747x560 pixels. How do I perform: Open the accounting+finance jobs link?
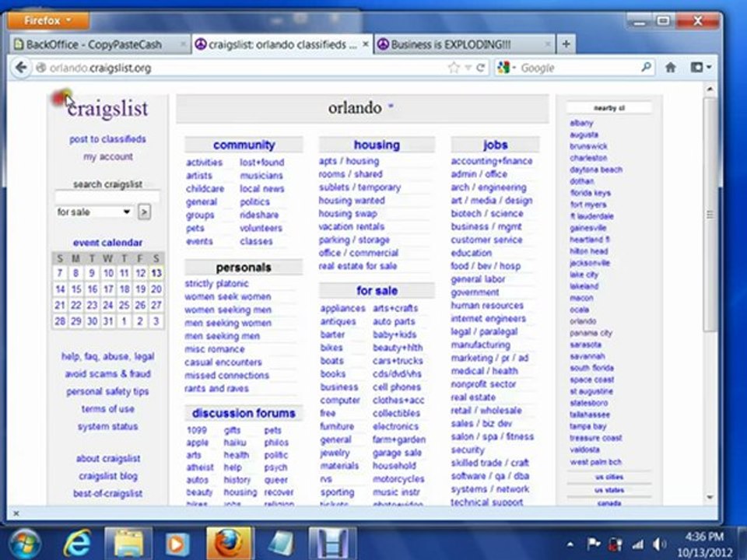tap(492, 161)
